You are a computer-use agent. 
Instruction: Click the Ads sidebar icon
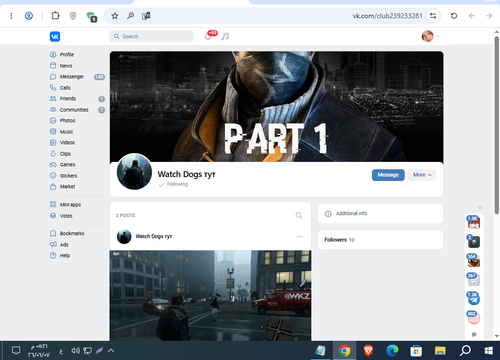(x=53, y=245)
